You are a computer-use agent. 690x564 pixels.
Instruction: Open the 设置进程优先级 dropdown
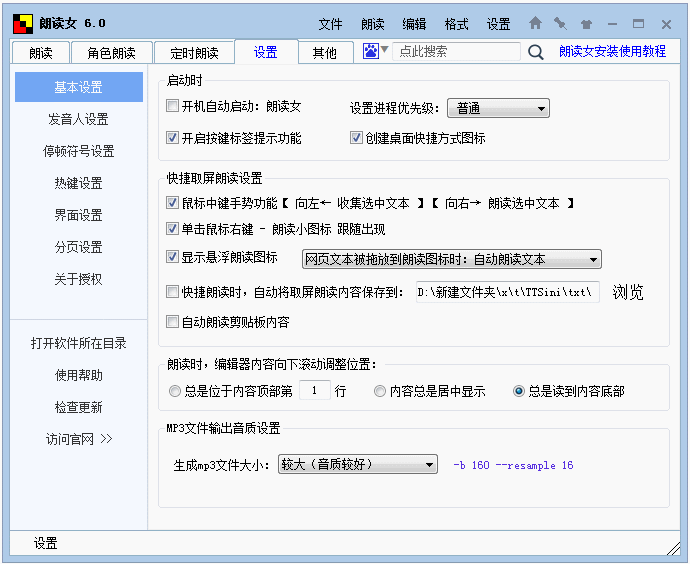click(498, 108)
